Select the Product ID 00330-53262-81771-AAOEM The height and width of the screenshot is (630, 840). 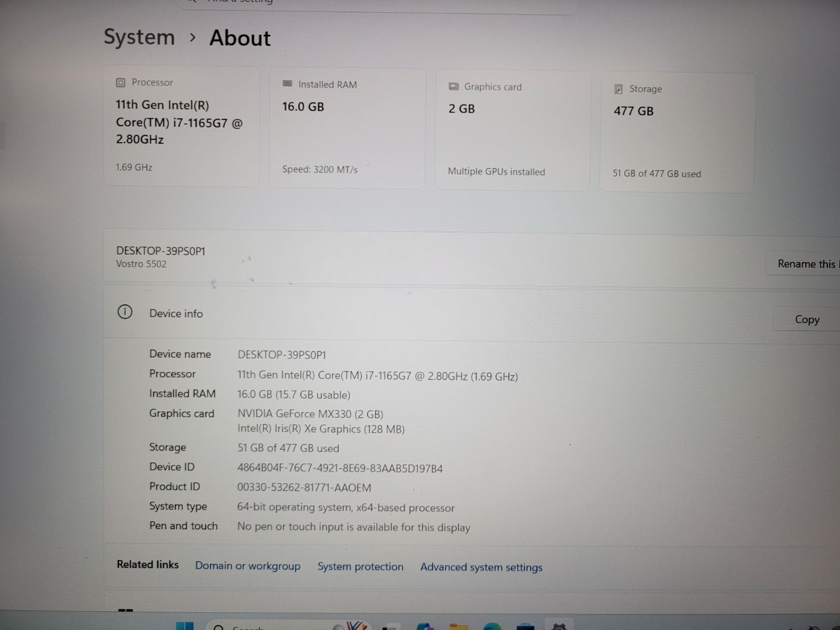tap(304, 488)
